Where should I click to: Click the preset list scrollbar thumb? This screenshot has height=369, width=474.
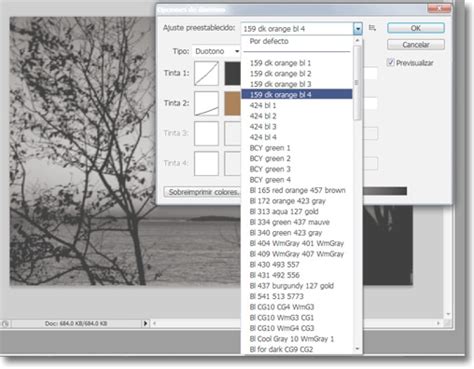tap(357, 82)
